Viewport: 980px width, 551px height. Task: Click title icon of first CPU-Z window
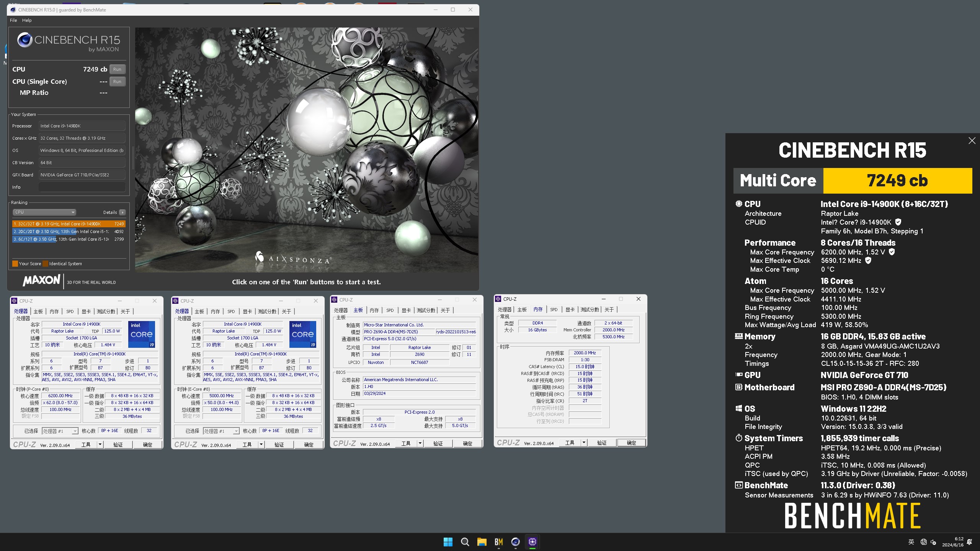pyautogui.click(x=14, y=301)
